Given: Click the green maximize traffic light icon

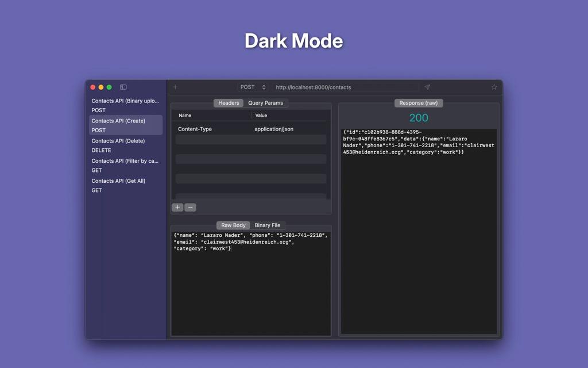Looking at the screenshot, I should pyautogui.click(x=109, y=87).
